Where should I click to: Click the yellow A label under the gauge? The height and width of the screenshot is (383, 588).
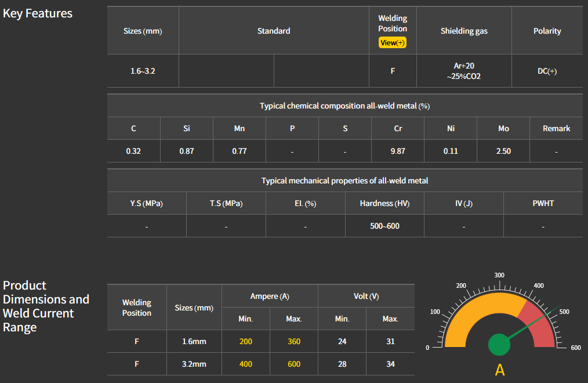click(499, 370)
